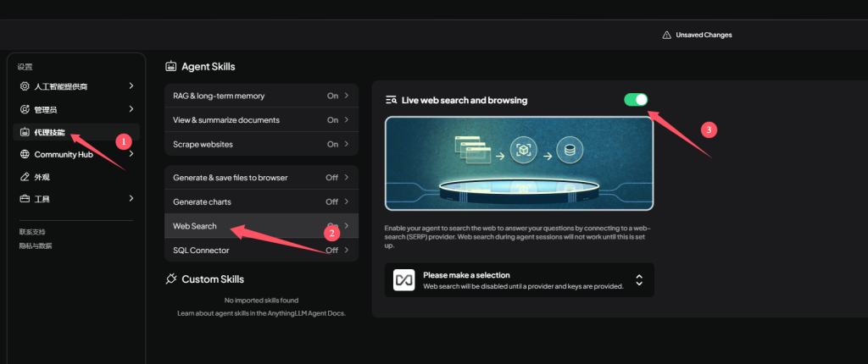The height and width of the screenshot is (364, 868).
Task: Open View & summarize documents skill
Action: [260, 120]
